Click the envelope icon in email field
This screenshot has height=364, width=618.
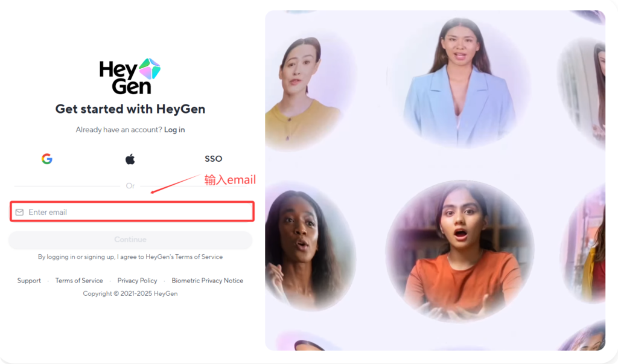coord(19,212)
